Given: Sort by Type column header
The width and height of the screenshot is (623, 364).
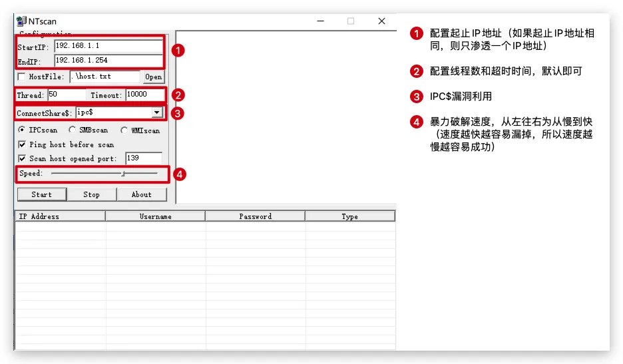Looking at the screenshot, I should click(350, 216).
